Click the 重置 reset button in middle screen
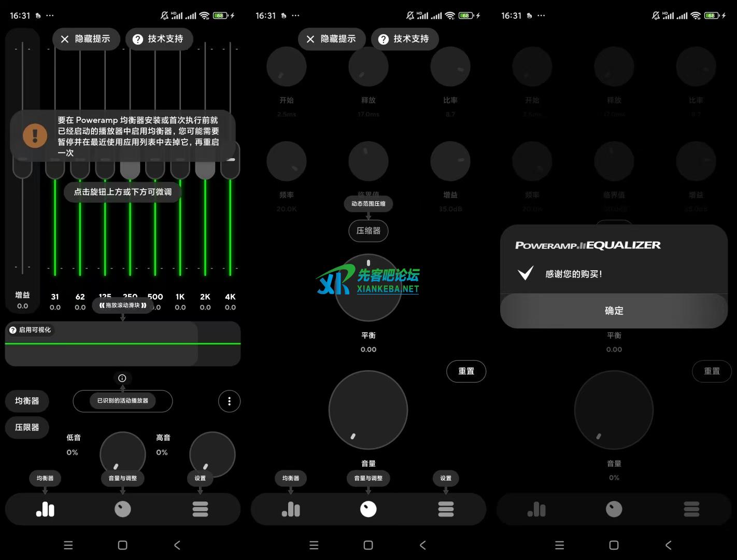 [466, 371]
